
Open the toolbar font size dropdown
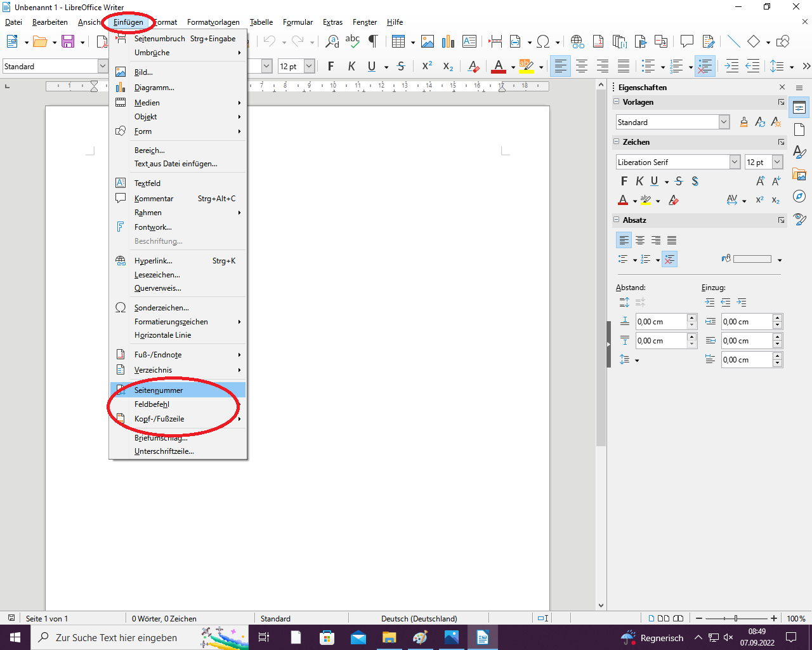309,66
